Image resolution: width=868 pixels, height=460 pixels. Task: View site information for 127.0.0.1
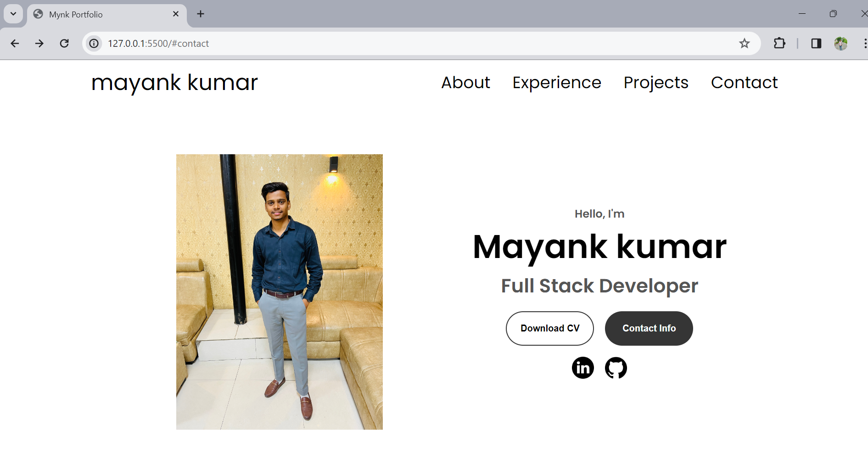point(94,43)
